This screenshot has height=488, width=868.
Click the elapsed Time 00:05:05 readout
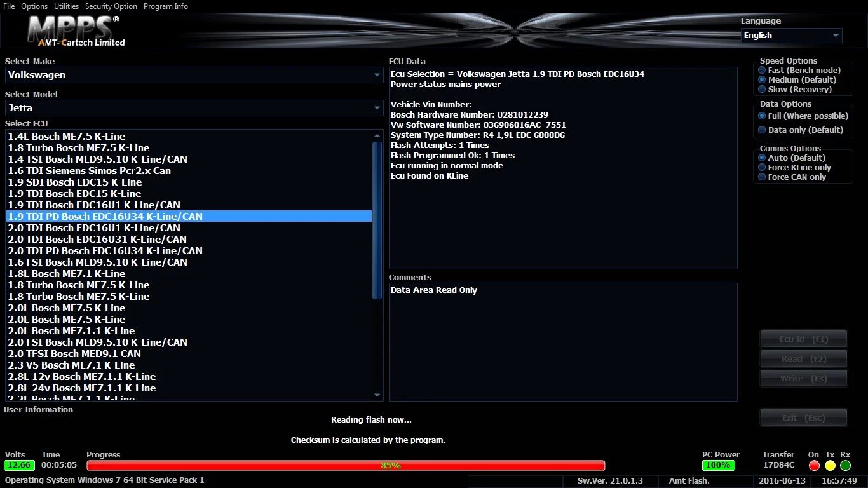pyautogui.click(x=59, y=465)
